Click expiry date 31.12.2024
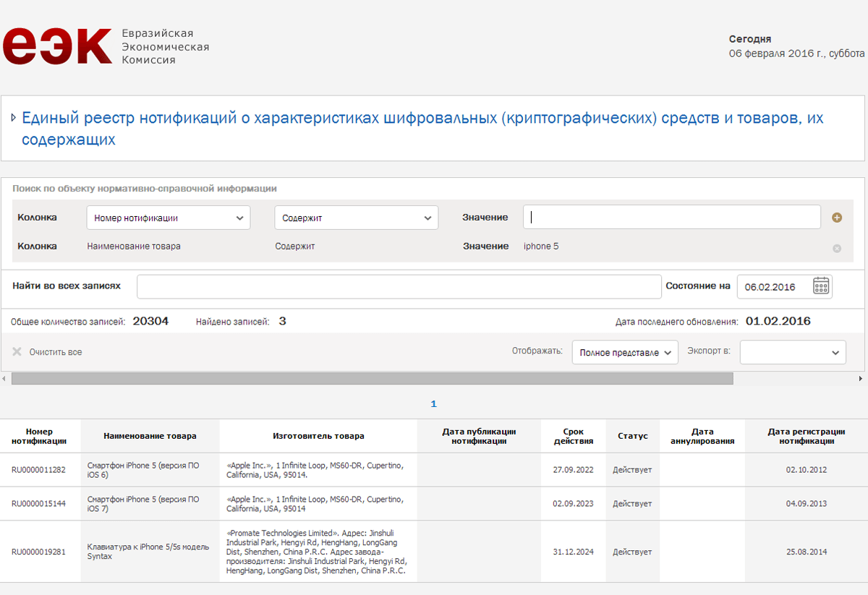This screenshot has height=595, width=868. tap(574, 552)
